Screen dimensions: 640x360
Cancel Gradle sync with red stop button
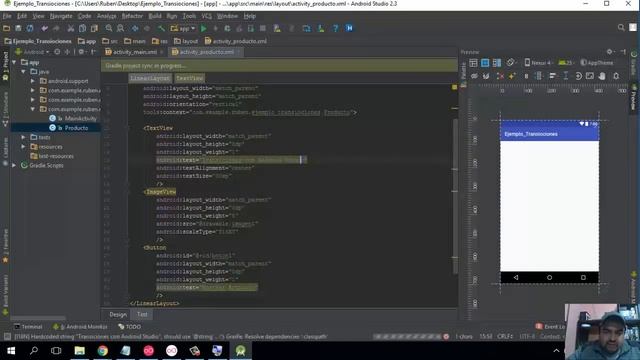coord(446,337)
